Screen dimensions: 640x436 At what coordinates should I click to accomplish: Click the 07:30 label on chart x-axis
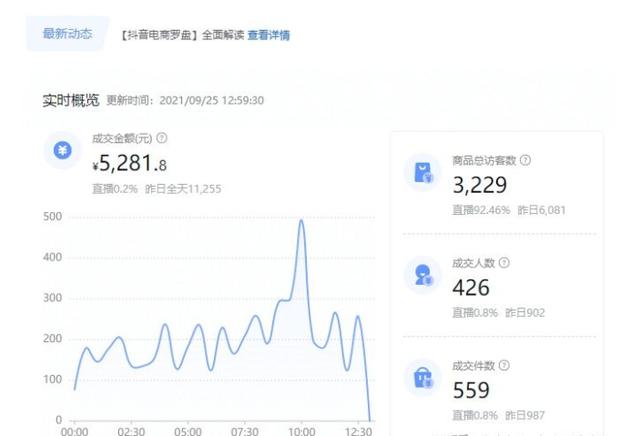click(244, 431)
